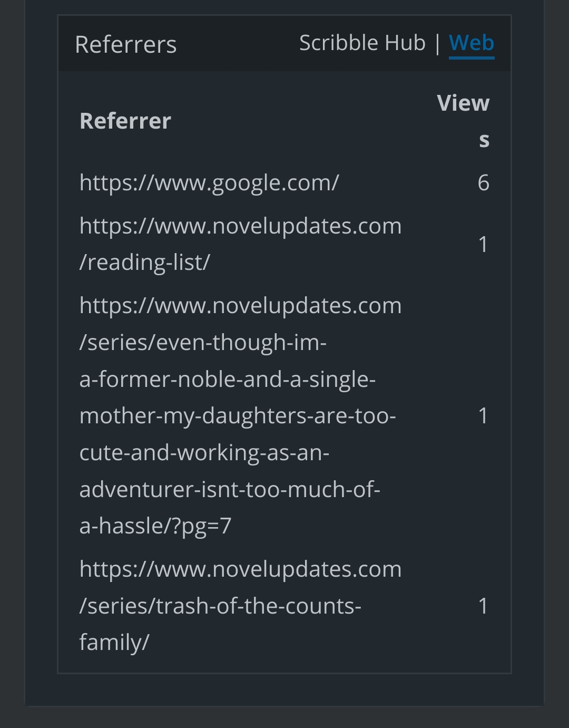This screenshot has height=728, width=569.
Task: Switch to the Scribble Hub referrer view
Action: click(x=362, y=43)
